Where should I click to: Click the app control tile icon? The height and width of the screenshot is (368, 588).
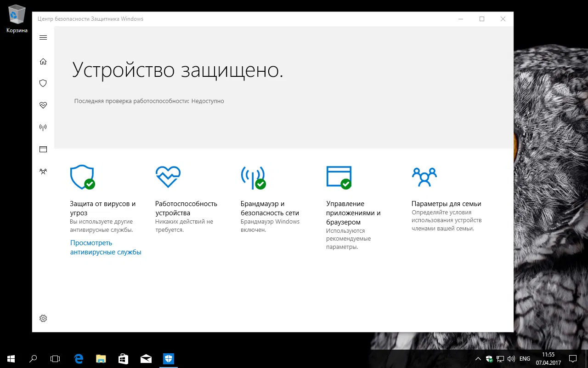339,177
